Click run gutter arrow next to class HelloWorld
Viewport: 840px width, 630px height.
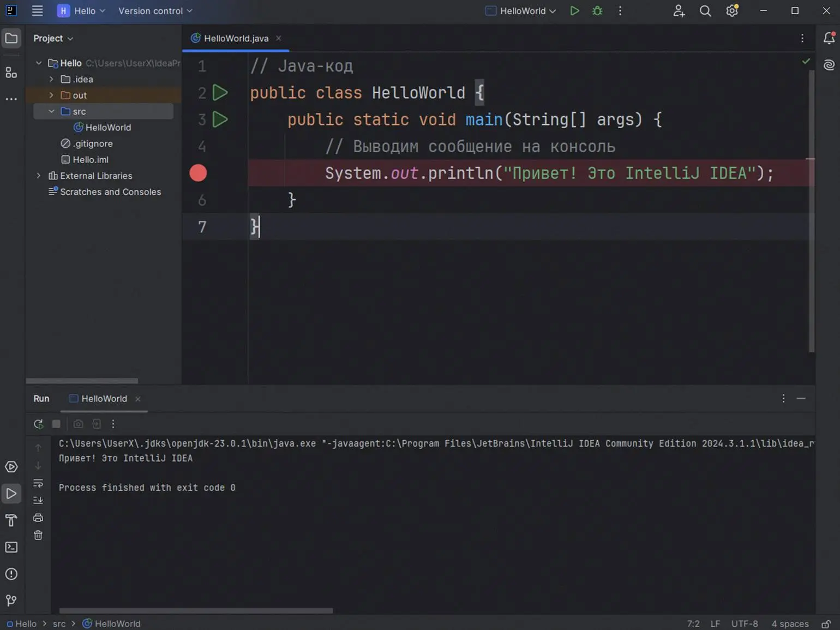coord(220,93)
